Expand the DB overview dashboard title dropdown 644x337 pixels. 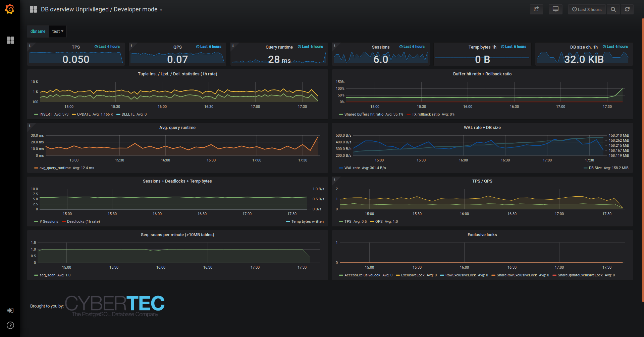click(x=101, y=9)
